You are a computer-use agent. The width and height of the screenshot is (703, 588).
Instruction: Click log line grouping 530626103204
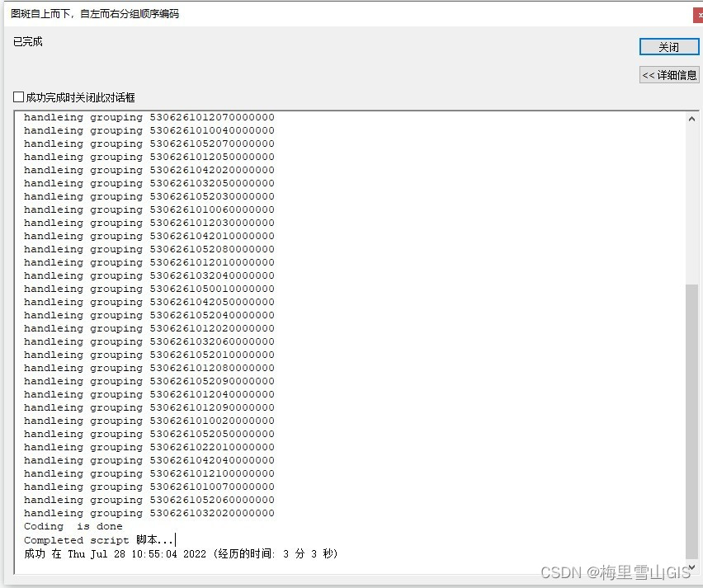[x=149, y=275]
